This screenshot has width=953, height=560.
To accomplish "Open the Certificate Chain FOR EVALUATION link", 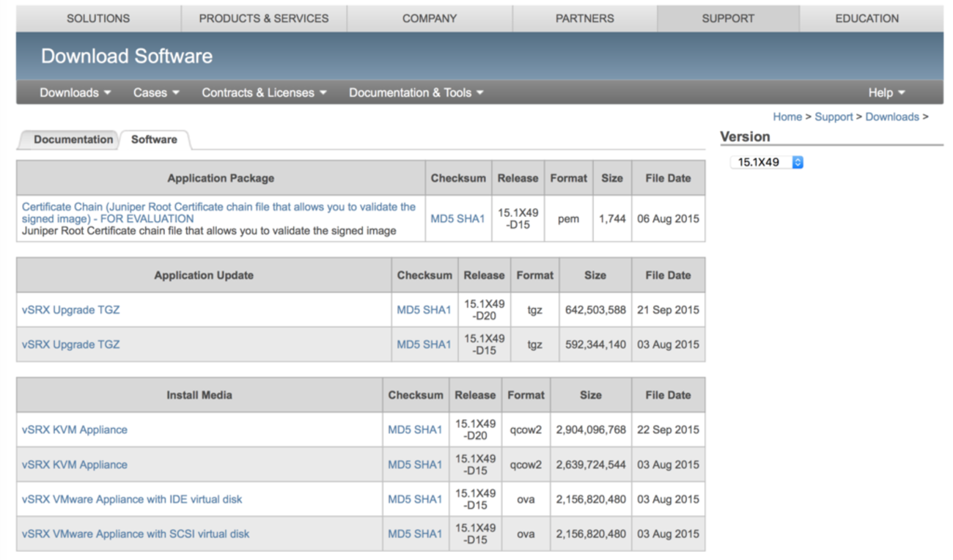I will [x=218, y=213].
